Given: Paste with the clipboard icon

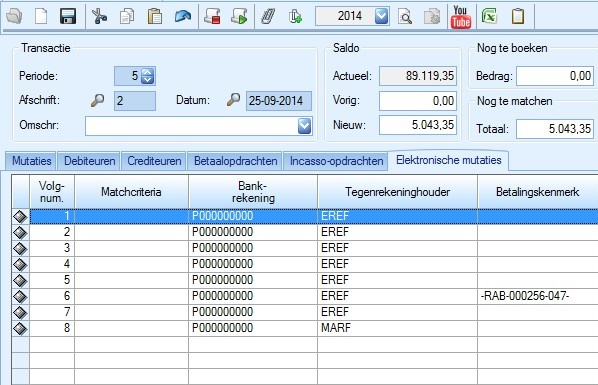Looking at the screenshot, I should pyautogui.click(x=154, y=16).
